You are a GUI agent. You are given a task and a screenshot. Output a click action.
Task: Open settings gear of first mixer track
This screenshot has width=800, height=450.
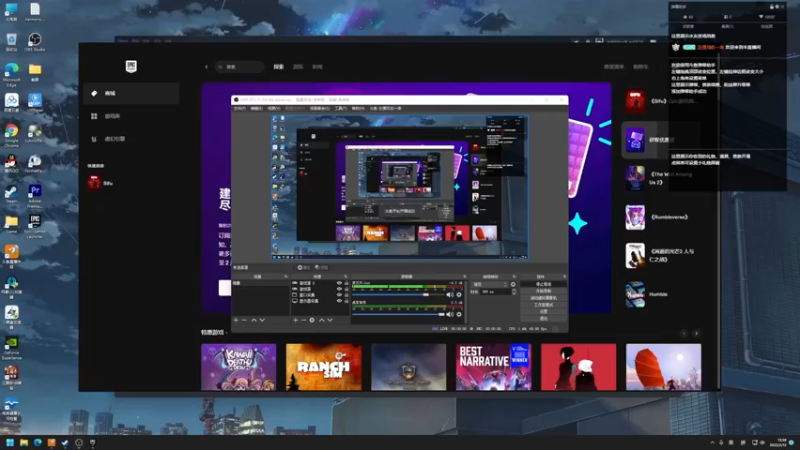point(459,295)
